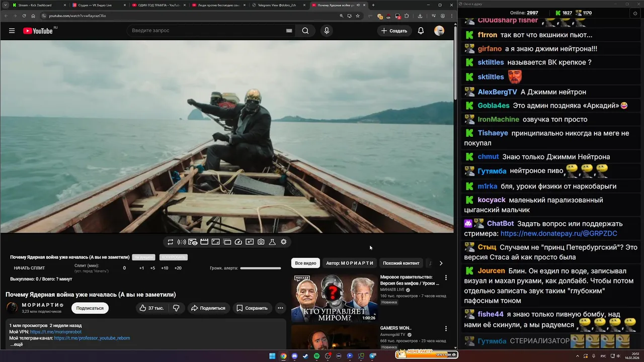This screenshot has width=644, height=362.
Task: Open МОРИАРТИ channel avatar
Action: pyautogui.click(x=12, y=307)
